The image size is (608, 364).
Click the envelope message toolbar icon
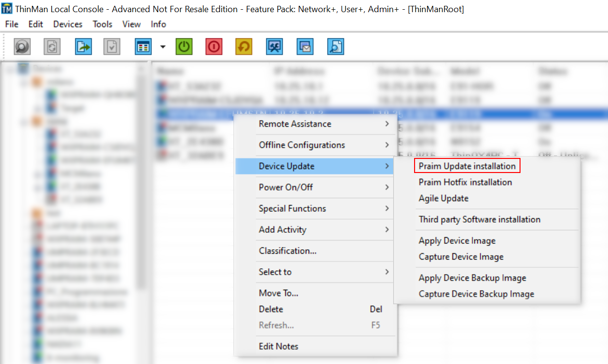305,46
